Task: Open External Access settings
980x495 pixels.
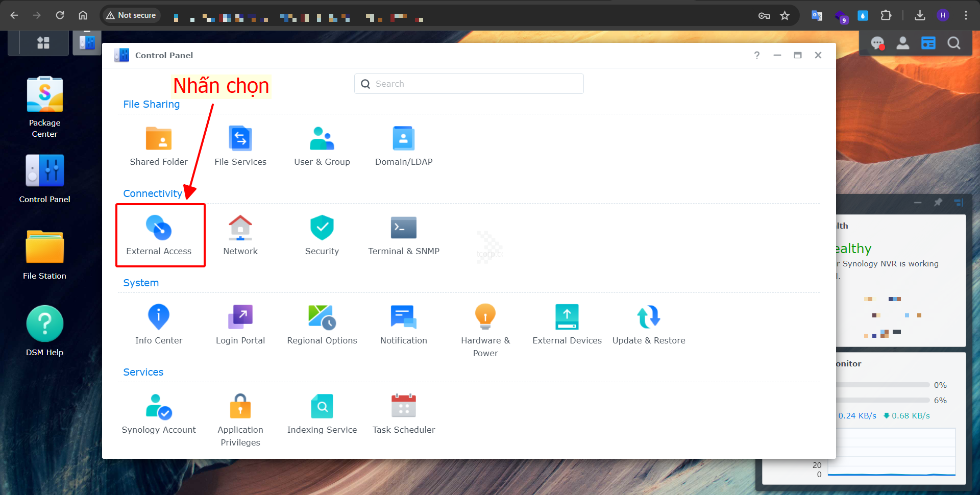Action: click(x=159, y=235)
